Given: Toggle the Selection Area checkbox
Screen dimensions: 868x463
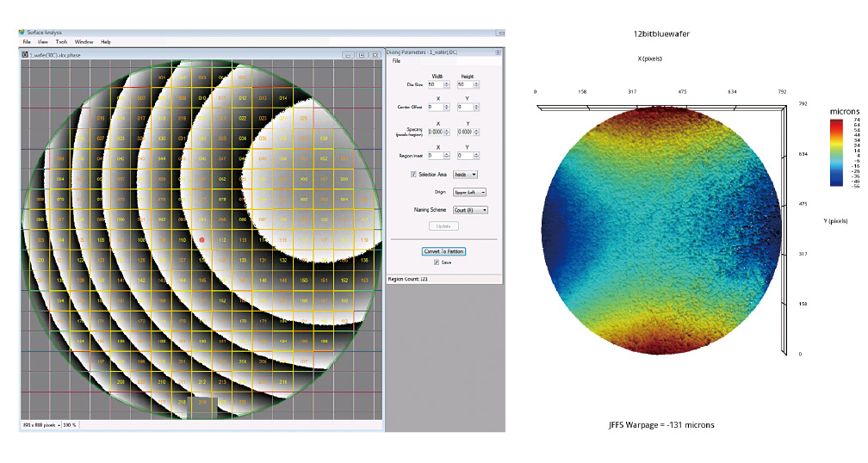Looking at the screenshot, I should pyautogui.click(x=413, y=174).
